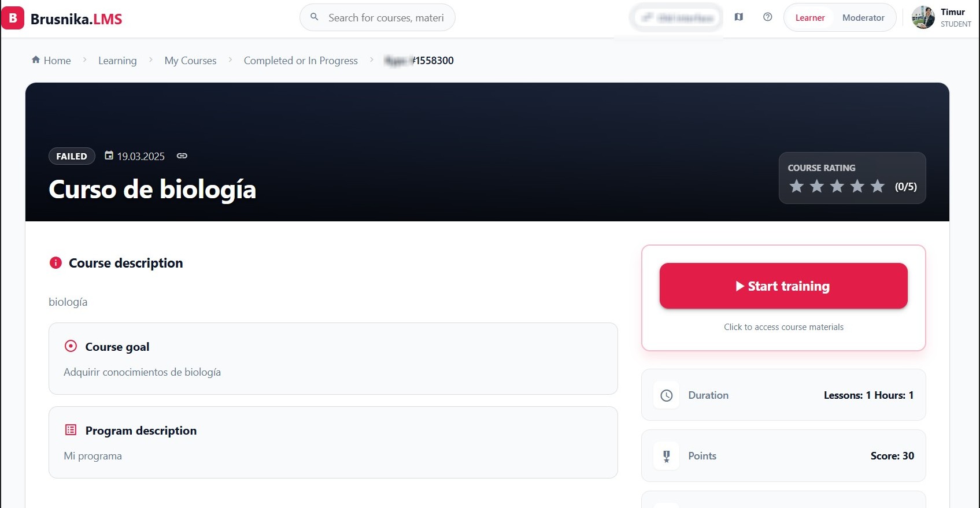This screenshot has height=508, width=980.
Task: Rate the course one star
Action: click(796, 186)
